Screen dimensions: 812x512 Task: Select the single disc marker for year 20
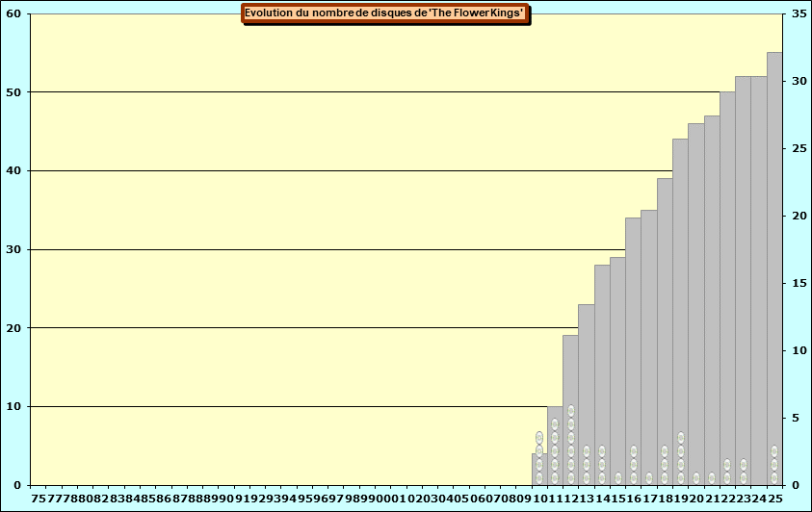696,478
